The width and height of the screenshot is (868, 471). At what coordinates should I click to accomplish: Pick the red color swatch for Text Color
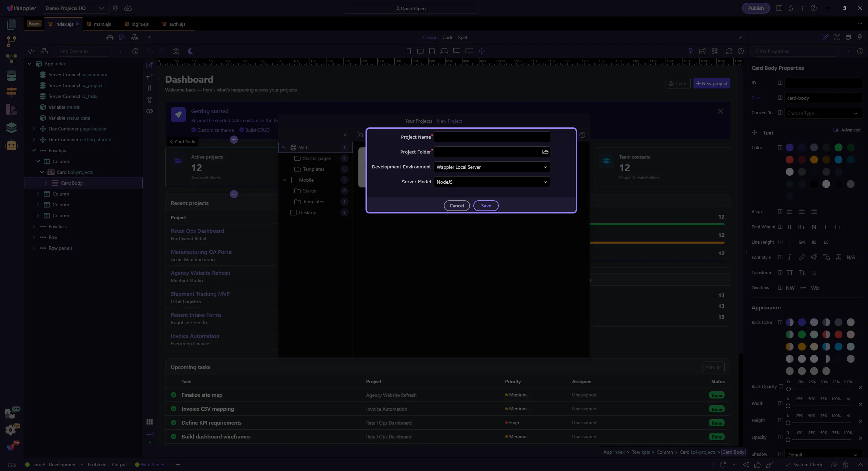[x=790, y=160]
